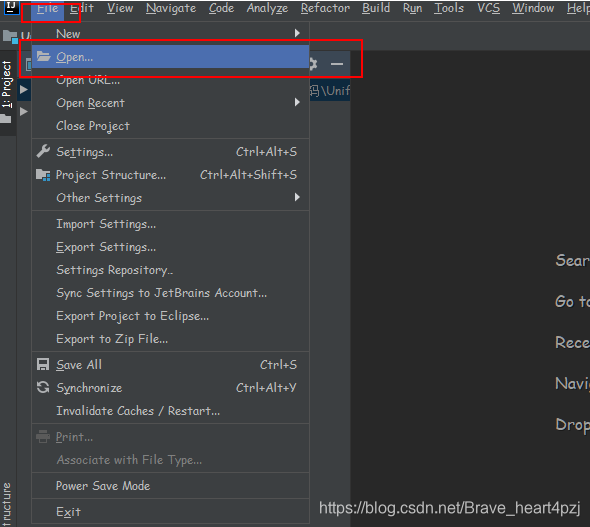
Task: Open the Edit menu
Action: pos(82,8)
